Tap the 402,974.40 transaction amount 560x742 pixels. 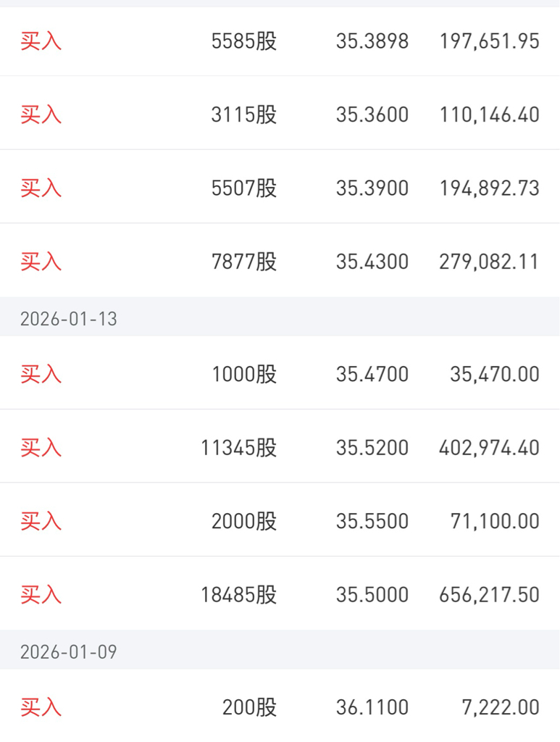point(489,448)
